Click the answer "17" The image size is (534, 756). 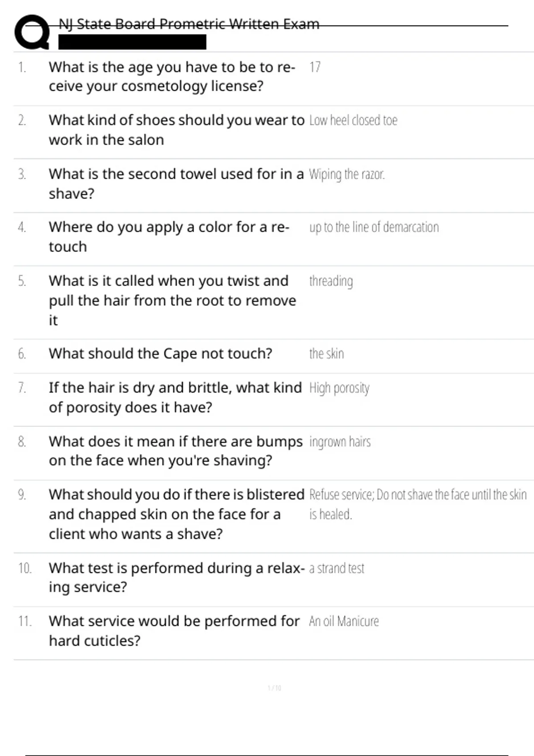click(x=315, y=67)
